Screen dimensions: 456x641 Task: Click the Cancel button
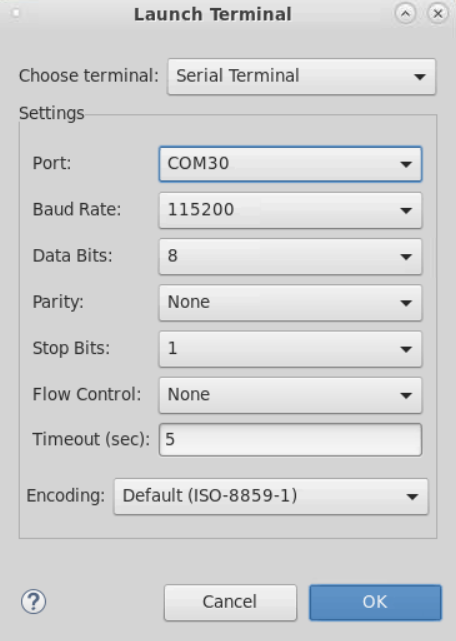(x=230, y=602)
